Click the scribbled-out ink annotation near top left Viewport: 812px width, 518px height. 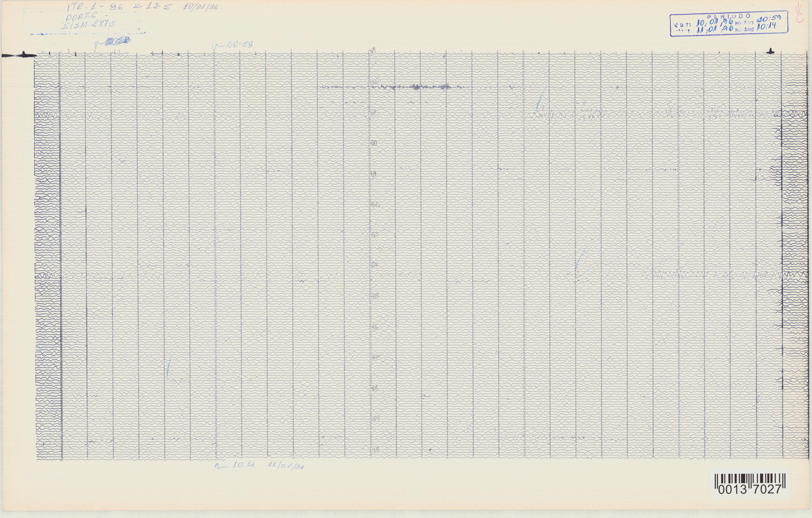click(118, 41)
